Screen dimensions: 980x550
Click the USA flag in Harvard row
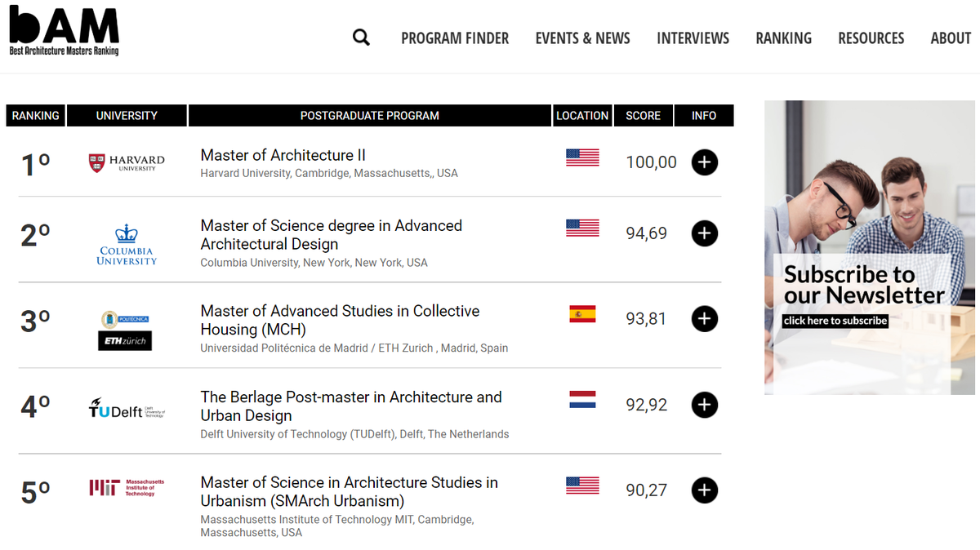[582, 157]
